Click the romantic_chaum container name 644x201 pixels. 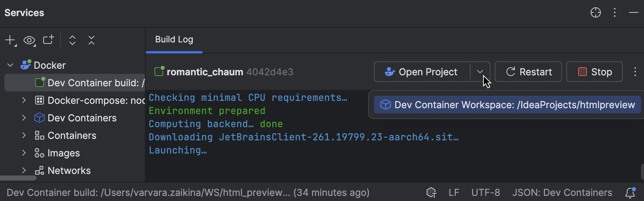click(205, 72)
